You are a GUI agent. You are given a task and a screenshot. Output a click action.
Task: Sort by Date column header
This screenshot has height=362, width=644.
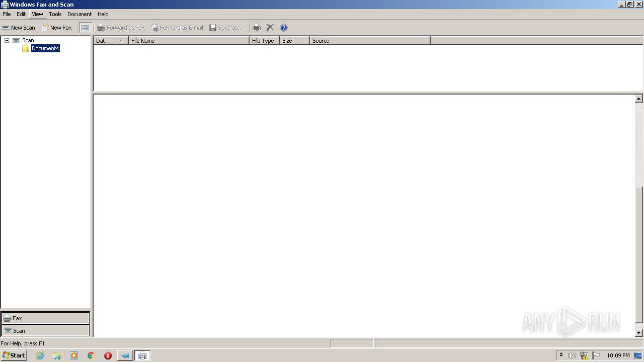pos(111,41)
